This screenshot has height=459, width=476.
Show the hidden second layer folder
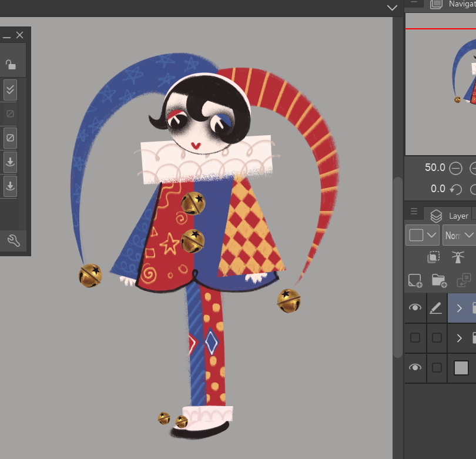pyautogui.click(x=415, y=337)
